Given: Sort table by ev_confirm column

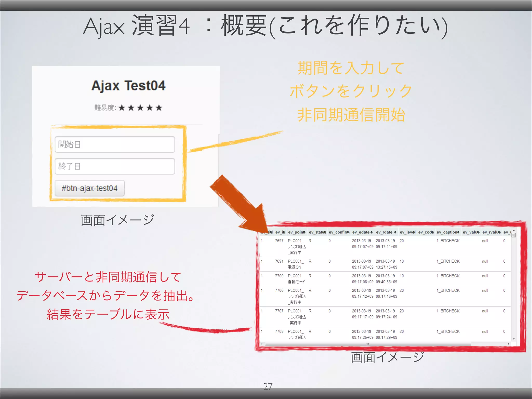Looking at the screenshot, I should click(x=339, y=232).
